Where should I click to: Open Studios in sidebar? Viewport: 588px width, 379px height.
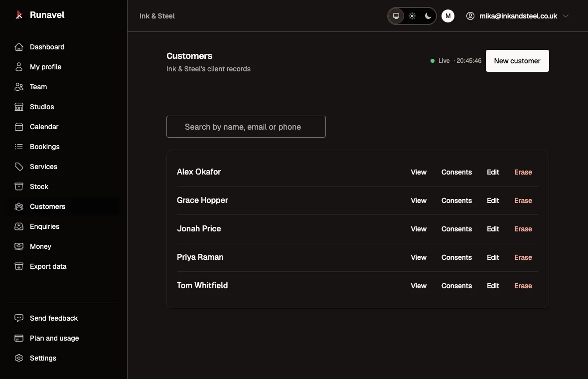64,107
